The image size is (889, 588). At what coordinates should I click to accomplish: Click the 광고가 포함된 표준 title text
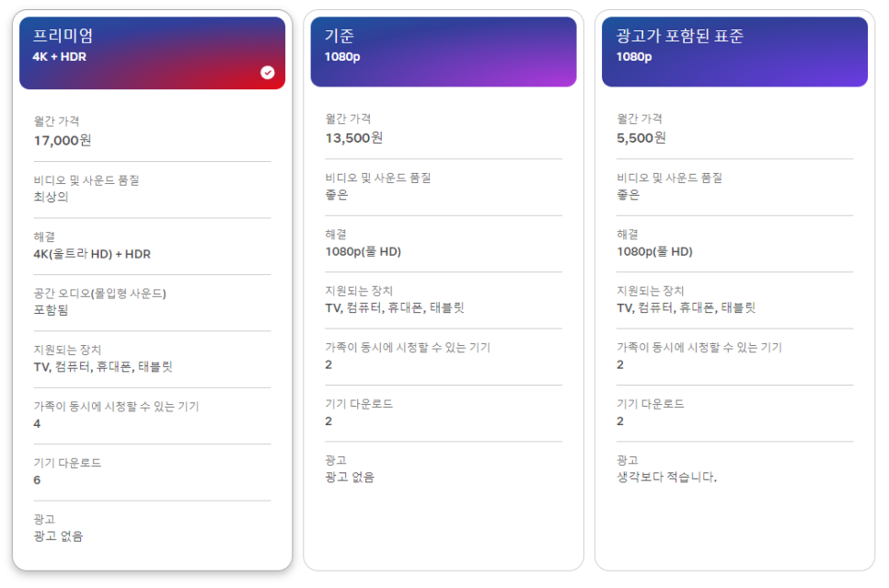pyautogui.click(x=680, y=36)
